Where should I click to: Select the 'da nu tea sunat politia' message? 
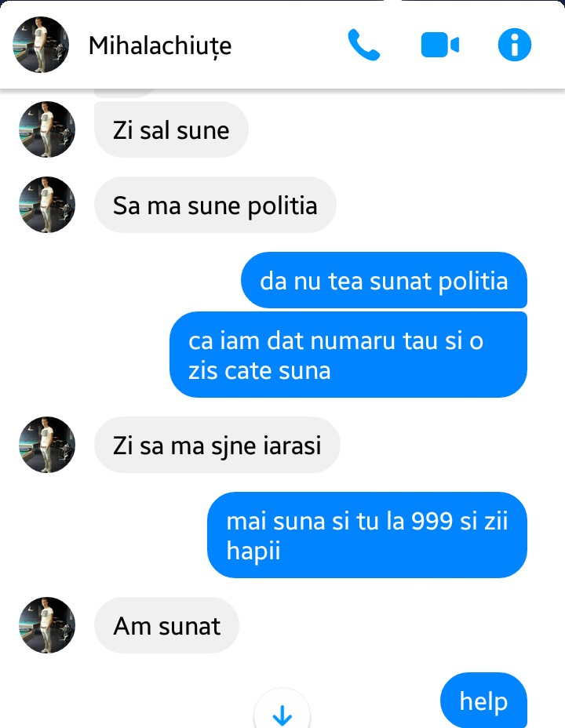[x=384, y=280]
